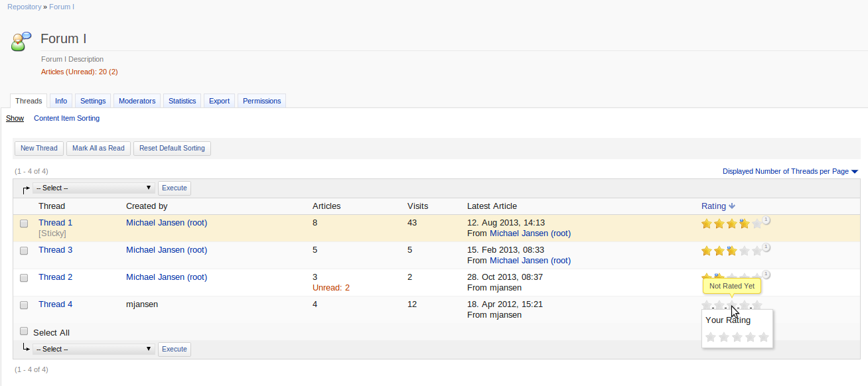The image size is (868, 386).
Task: Open the Thread 4 link
Action: tap(55, 304)
